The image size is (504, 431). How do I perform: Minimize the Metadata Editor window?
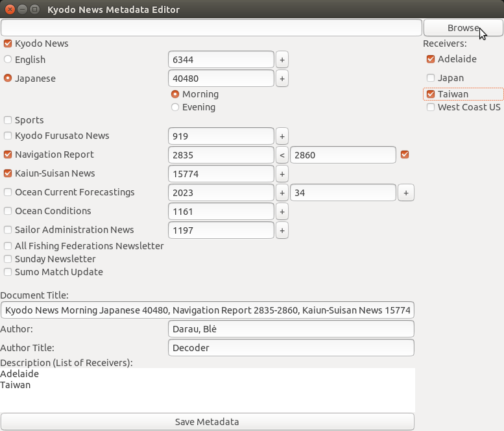[x=22, y=9]
